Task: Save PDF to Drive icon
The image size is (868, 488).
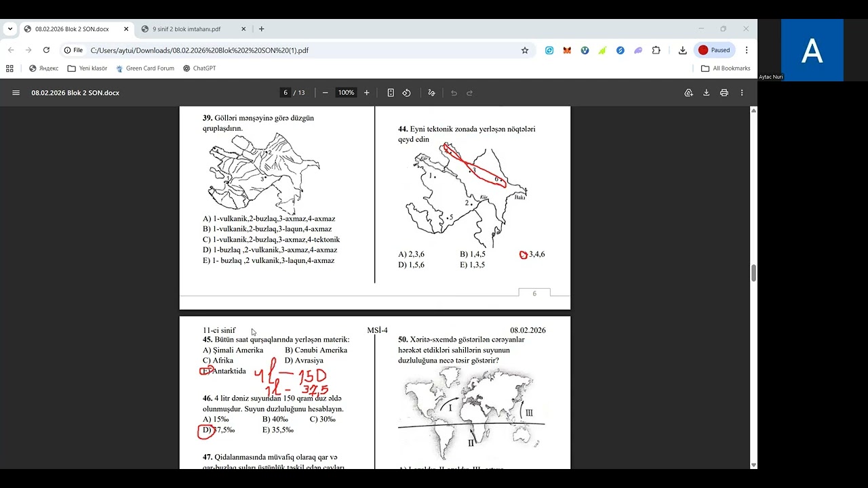Action: click(x=688, y=93)
